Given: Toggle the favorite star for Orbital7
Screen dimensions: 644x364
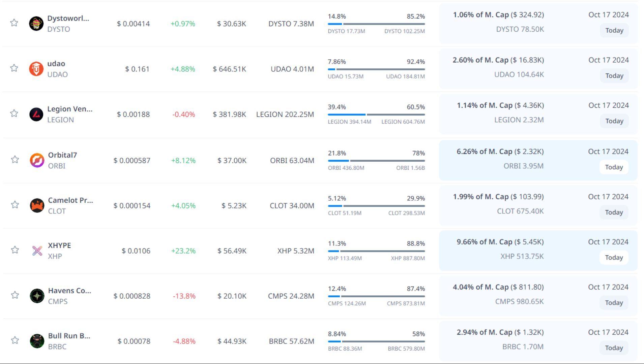Looking at the screenshot, I should pos(15,160).
